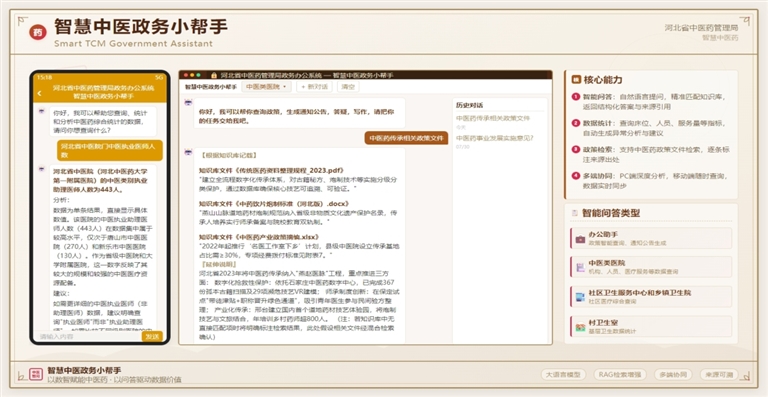Click the footer logo beside 智慧中医政务小帮手

pos(36,374)
